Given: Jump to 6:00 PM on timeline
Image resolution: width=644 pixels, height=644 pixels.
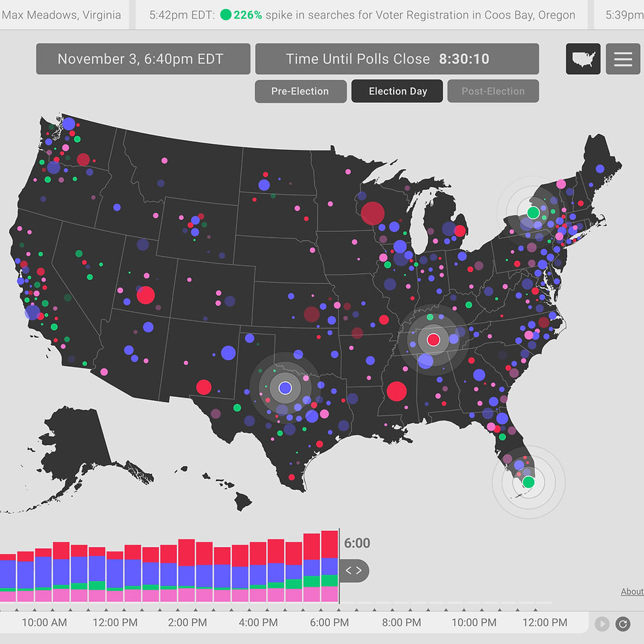Looking at the screenshot, I should [329, 623].
